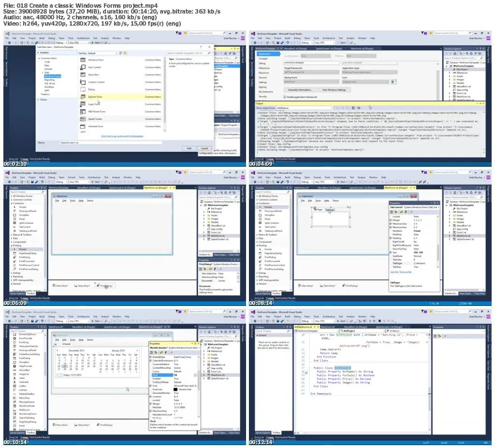Select MainForm.vb in 00:08:14 Solution Explorer
Screen dimensions: 495x448
pyautogui.click(x=463, y=236)
